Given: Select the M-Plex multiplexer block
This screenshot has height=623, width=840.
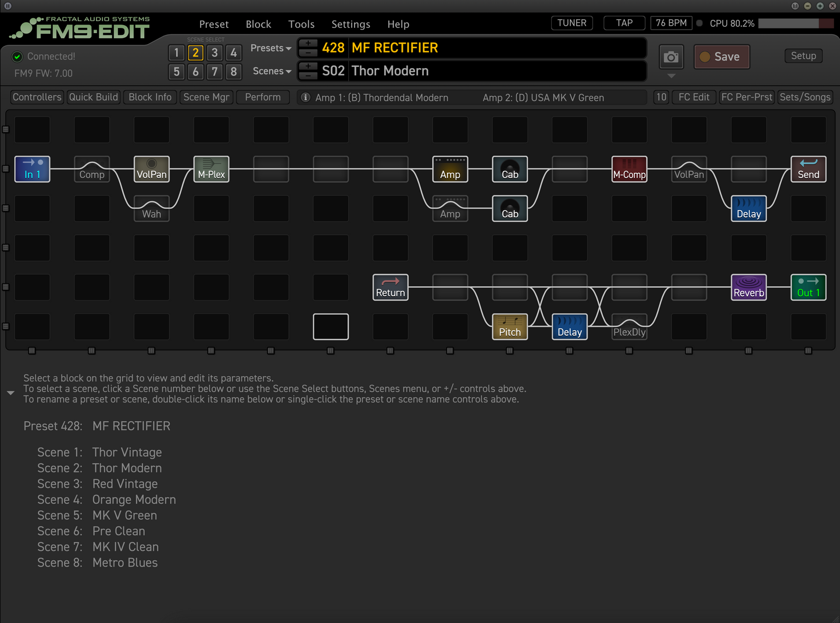Looking at the screenshot, I should click(x=212, y=169).
